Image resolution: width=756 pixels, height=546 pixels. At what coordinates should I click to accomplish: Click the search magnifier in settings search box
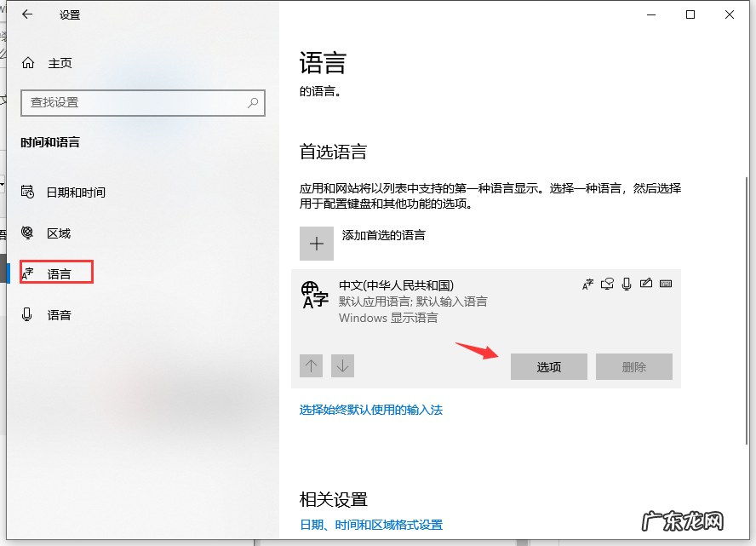click(252, 102)
